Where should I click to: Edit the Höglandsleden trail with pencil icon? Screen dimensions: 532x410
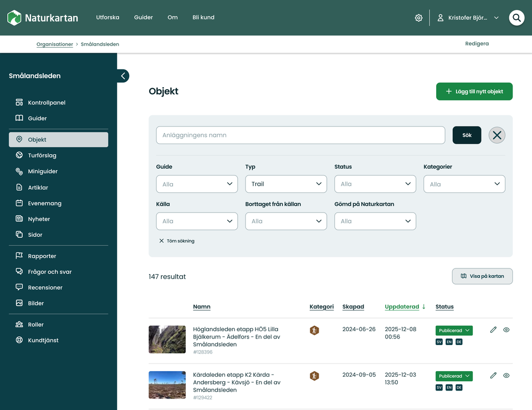point(493,330)
